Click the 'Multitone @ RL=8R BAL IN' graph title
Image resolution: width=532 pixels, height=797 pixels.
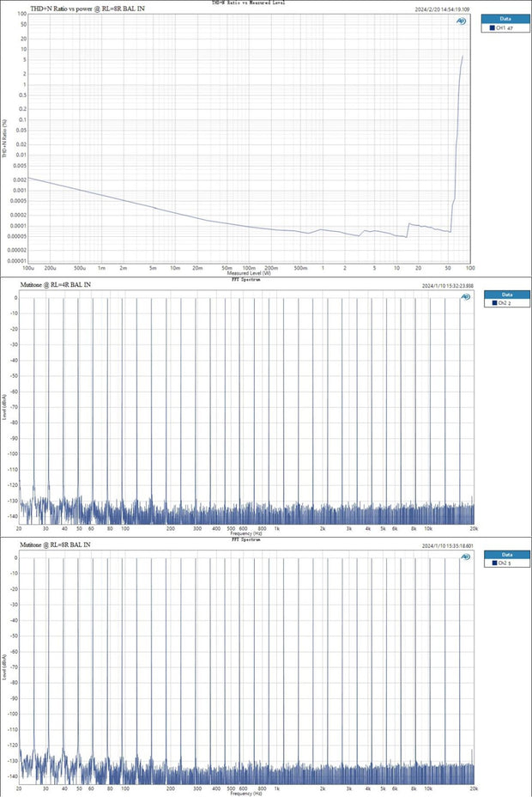(57, 545)
